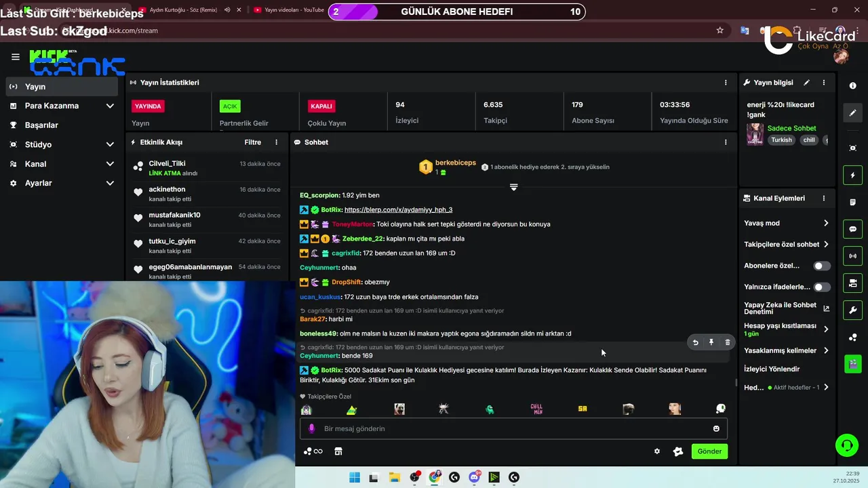Select the Among Us crewmate emote
Image resolution: width=868 pixels, height=488 pixels.
click(490, 409)
